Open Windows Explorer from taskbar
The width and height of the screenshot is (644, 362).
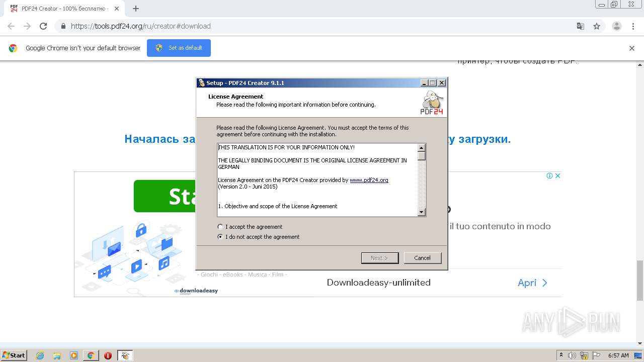pyautogui.click(x=57, y=355)
